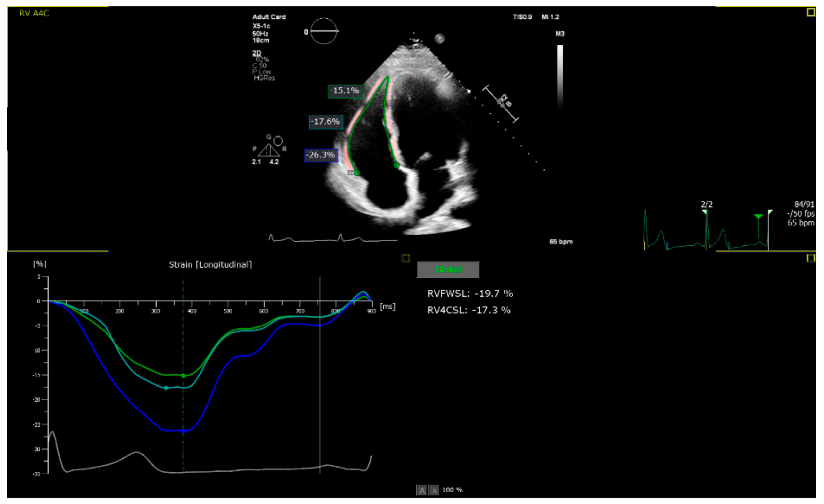This screenshot has height=504, width=824.
Task: Select the -26.3% basal segment label
Action: pyautogui.click(x=321, y=155)
